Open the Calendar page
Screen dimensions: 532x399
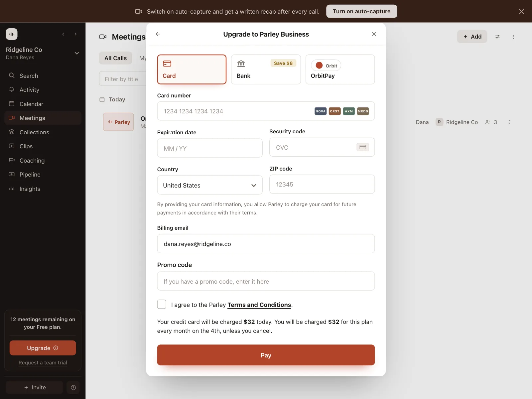(43, 104)
